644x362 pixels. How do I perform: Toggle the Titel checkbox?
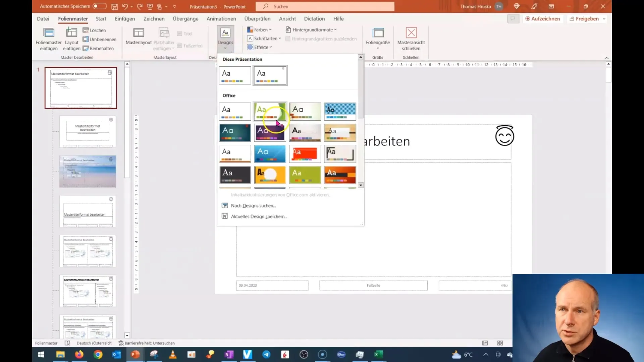[x=179, y=34]
